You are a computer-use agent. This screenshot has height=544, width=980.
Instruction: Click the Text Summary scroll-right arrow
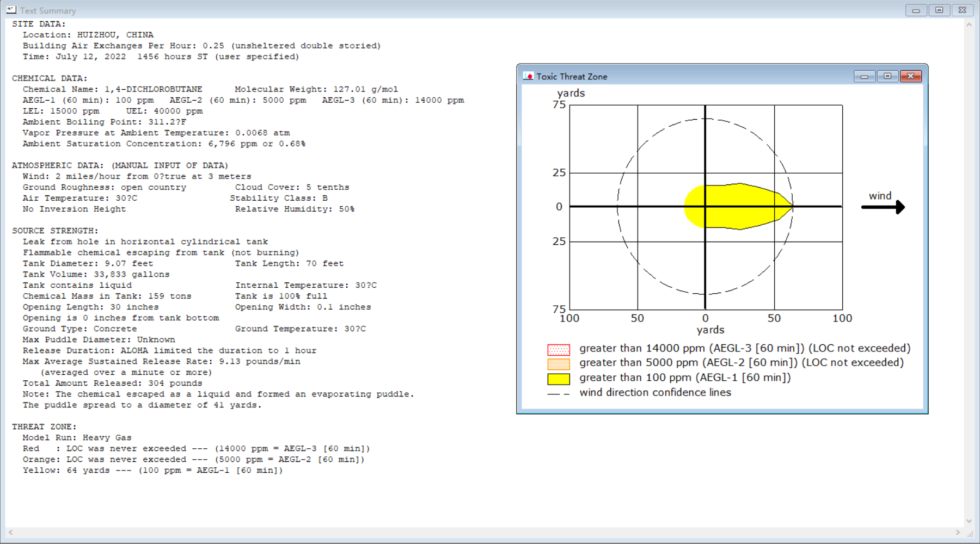(958, 532)
